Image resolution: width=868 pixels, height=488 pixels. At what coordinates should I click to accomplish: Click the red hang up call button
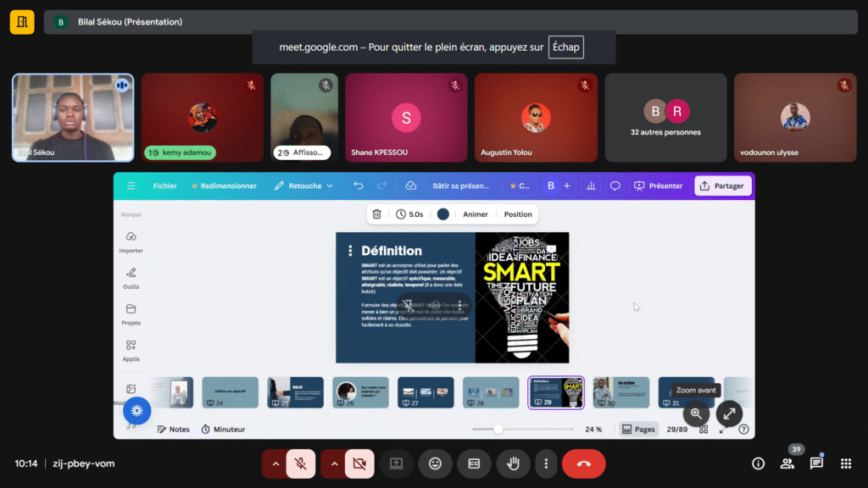click(x=583, y=463)
